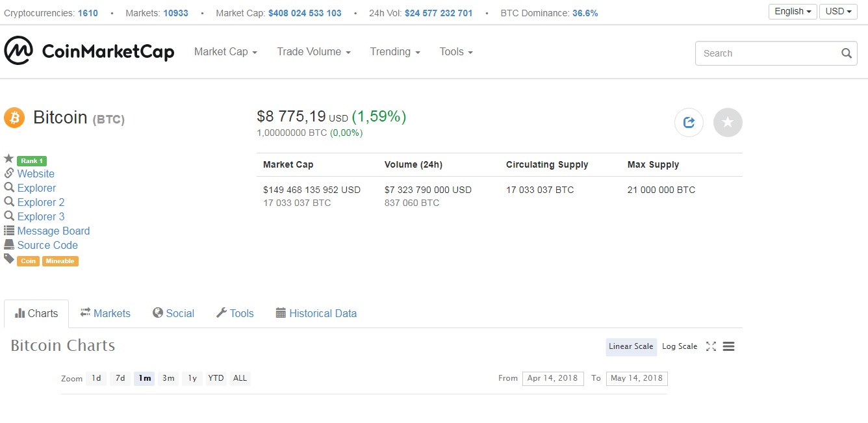
Task: Switch to the Charts tab
Action: [x=36, y=313]
